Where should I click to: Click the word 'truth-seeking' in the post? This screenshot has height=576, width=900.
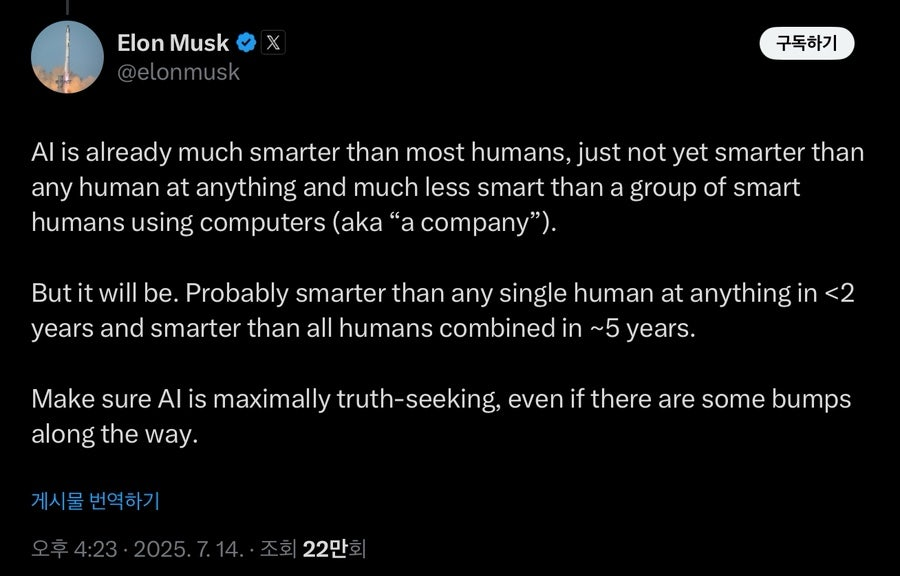[x=418, y=399]
